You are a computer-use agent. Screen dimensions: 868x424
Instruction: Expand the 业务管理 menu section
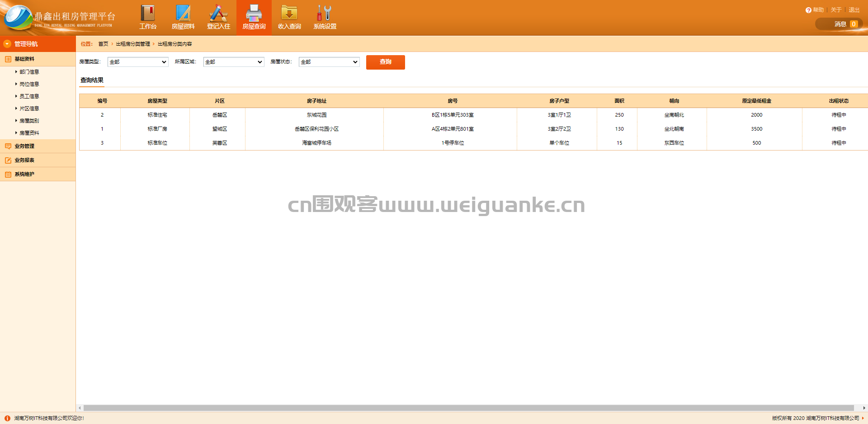(38, 146)
